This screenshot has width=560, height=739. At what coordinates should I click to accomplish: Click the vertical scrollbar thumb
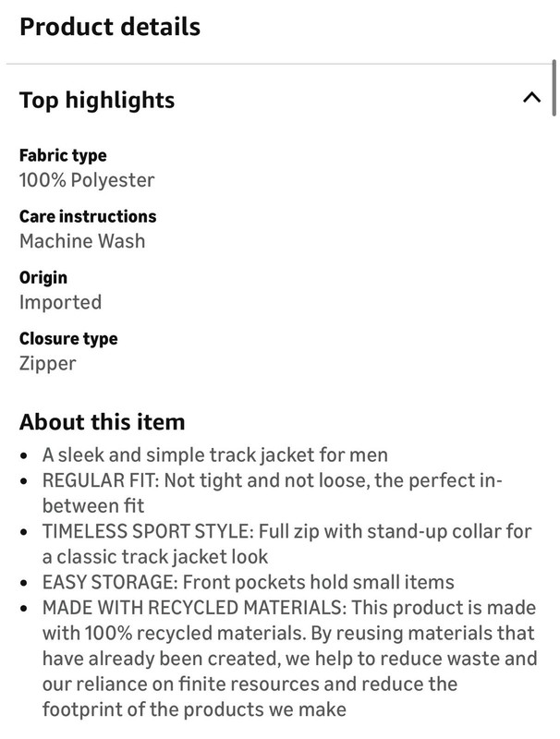554,88
